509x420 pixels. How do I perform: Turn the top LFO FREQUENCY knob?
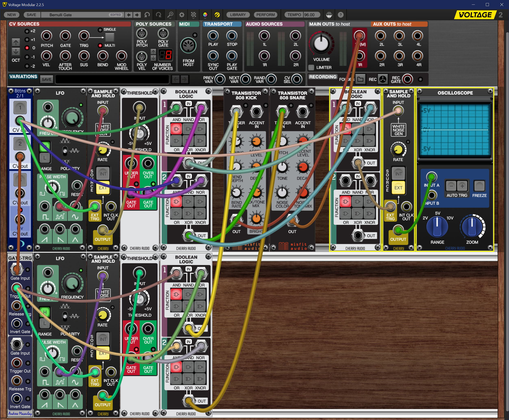tap(72, 118)
